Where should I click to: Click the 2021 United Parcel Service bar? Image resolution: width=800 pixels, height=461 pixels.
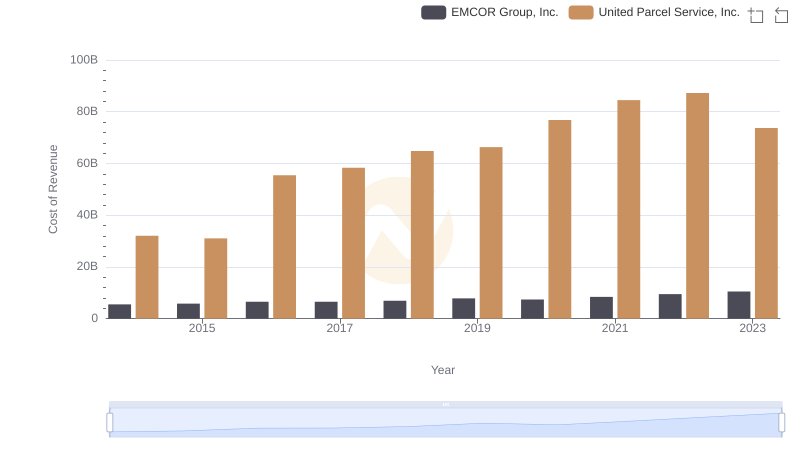[x=628, y=209]
